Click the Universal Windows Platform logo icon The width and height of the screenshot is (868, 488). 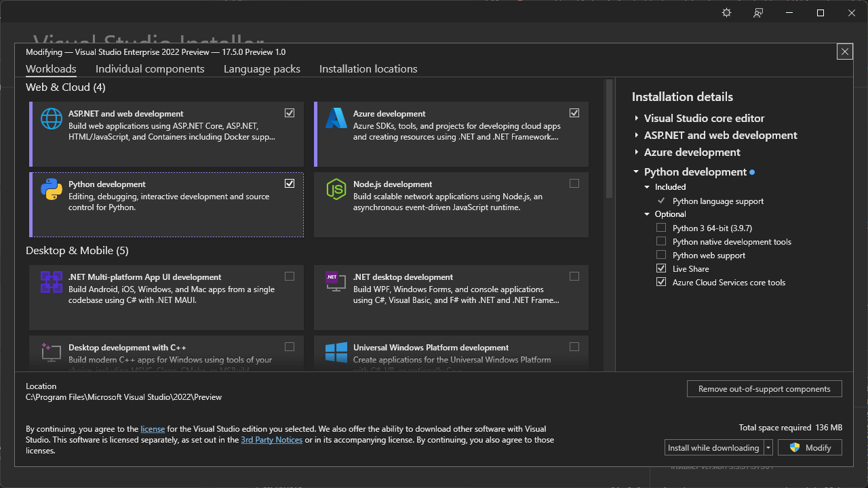click(x=336, y=352)
